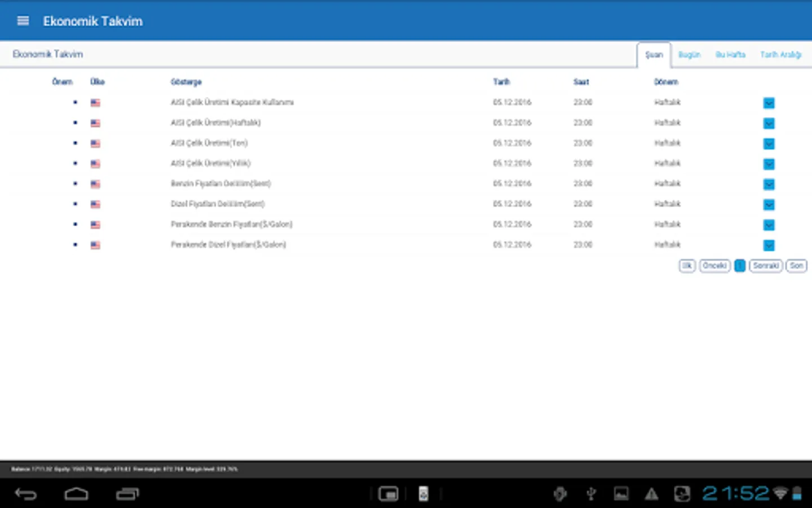
Task: Expand details for AISI Çelik Üretimi(Yıllık)
Action: [769, 164]
